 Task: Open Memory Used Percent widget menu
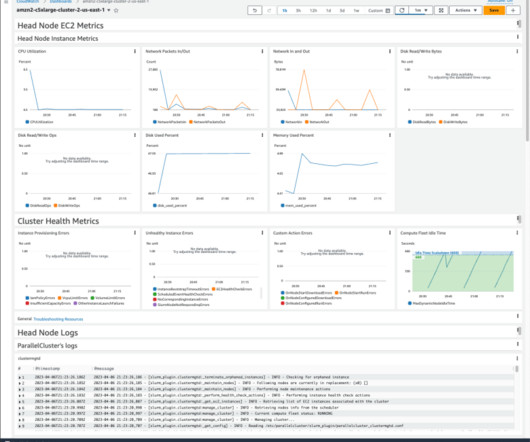390,135
